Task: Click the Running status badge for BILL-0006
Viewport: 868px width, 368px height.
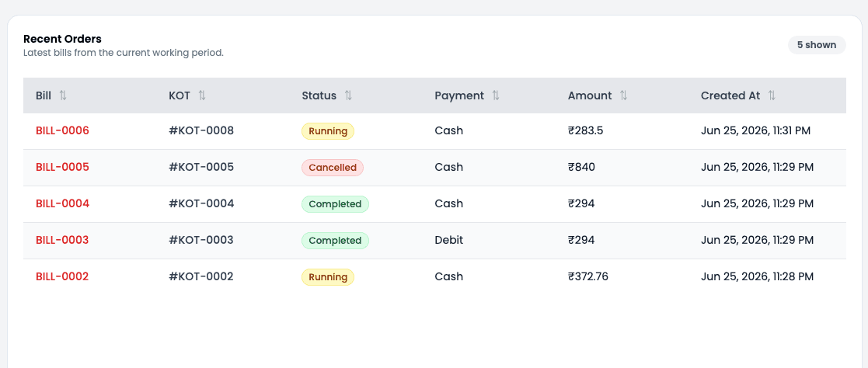Action: pyautogui.click(x=328, y=131)
